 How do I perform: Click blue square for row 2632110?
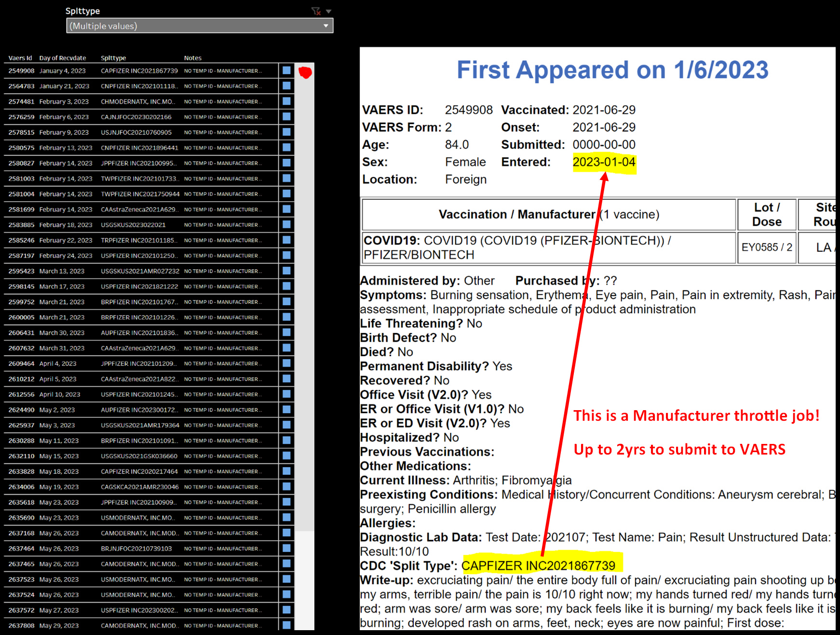(287, 456)
